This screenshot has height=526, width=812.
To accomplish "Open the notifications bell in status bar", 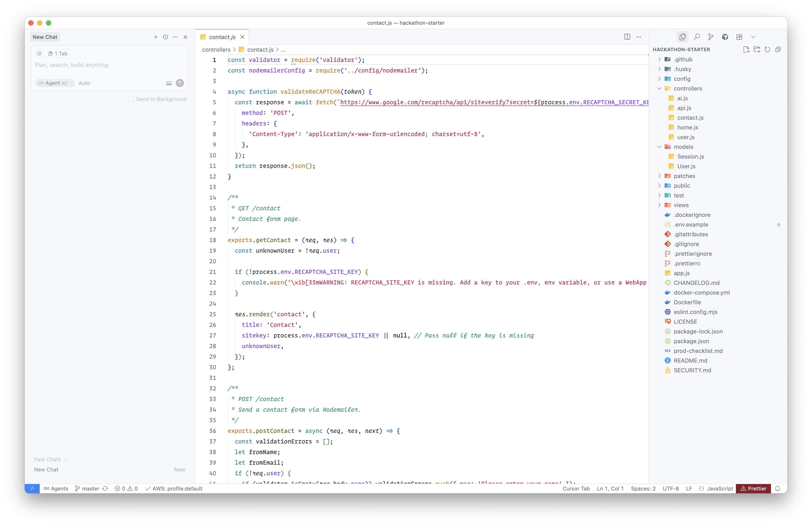I will point(778,488).
